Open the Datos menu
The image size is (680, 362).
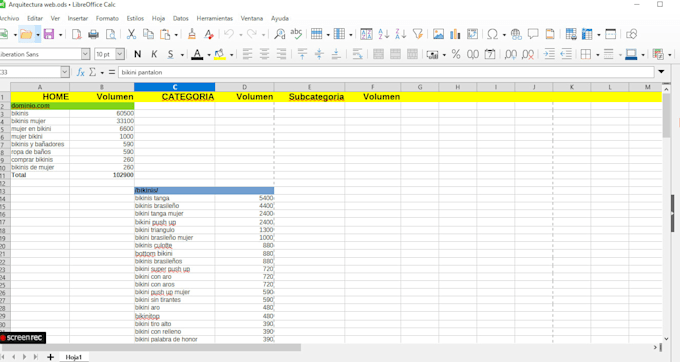180,18
